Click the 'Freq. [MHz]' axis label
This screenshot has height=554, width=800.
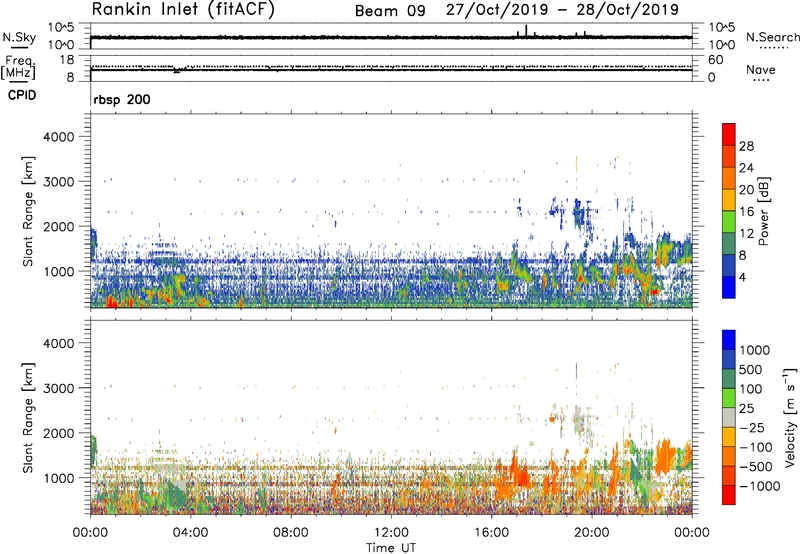tap(18, 67)
